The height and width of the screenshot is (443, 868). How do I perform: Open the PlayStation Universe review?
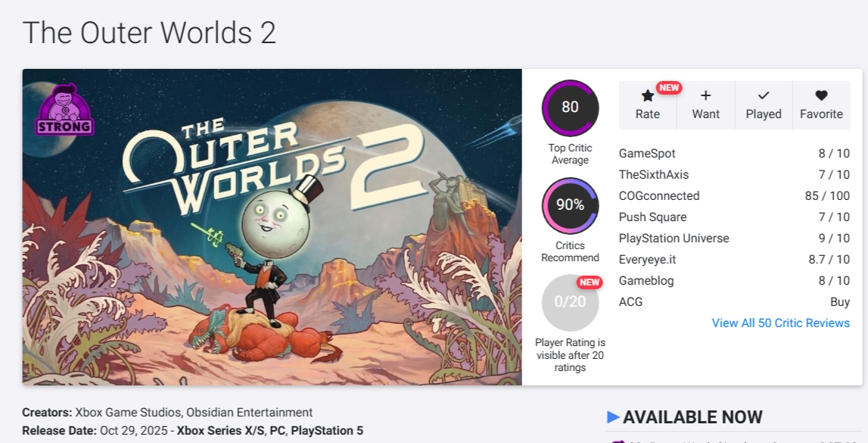(x=674, y=239)
